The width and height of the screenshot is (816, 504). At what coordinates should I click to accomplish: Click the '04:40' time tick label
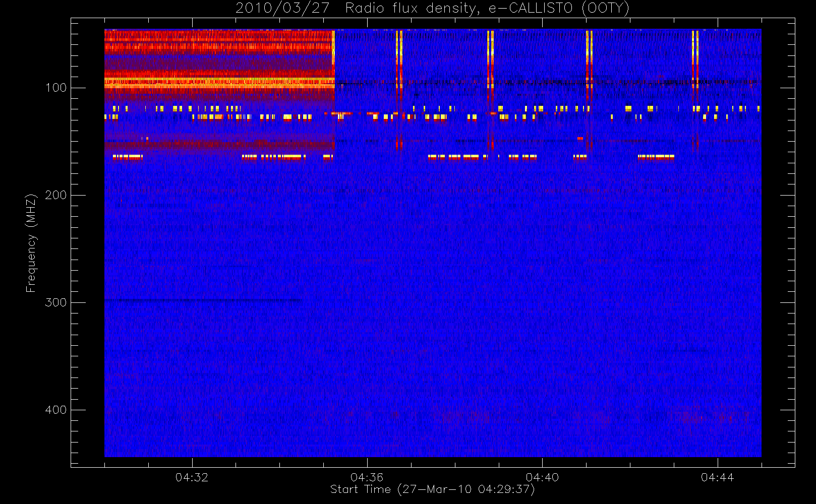pyautogui.click(x=542, y=477)
